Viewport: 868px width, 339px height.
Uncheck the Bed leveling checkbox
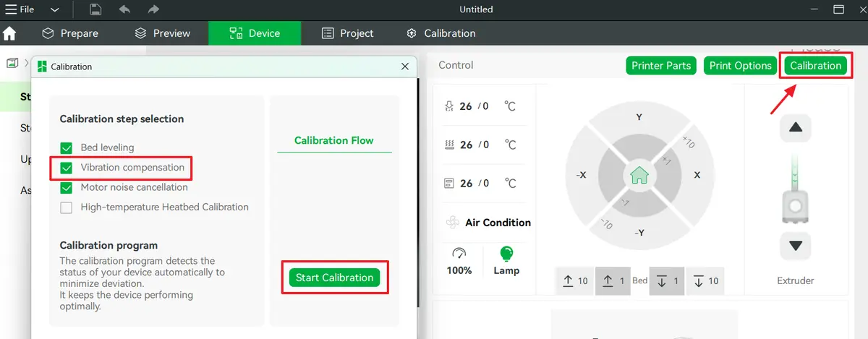67,147
